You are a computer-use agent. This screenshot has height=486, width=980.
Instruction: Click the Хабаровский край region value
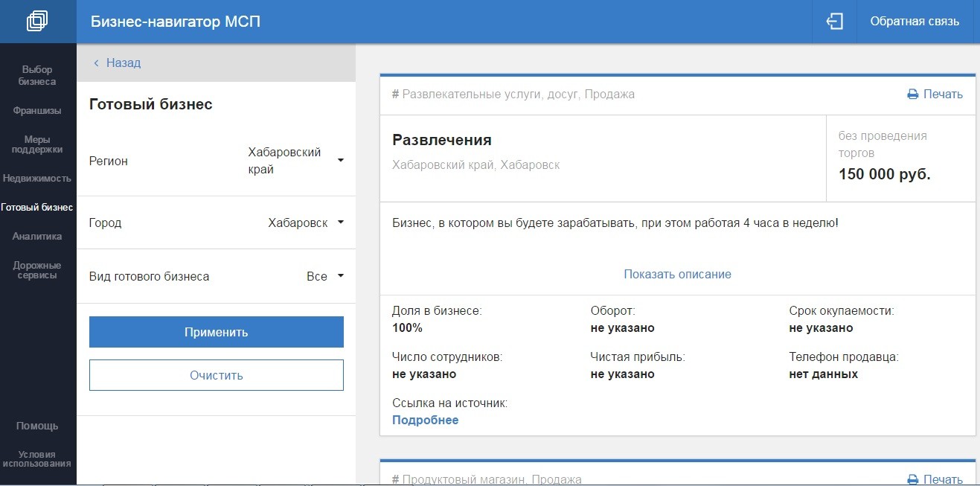[x=284, y=161]
